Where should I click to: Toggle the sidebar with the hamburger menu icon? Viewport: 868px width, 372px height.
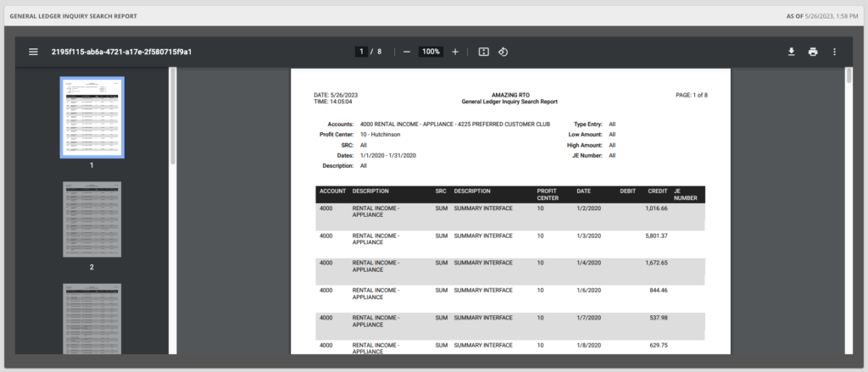pos(33,52)
